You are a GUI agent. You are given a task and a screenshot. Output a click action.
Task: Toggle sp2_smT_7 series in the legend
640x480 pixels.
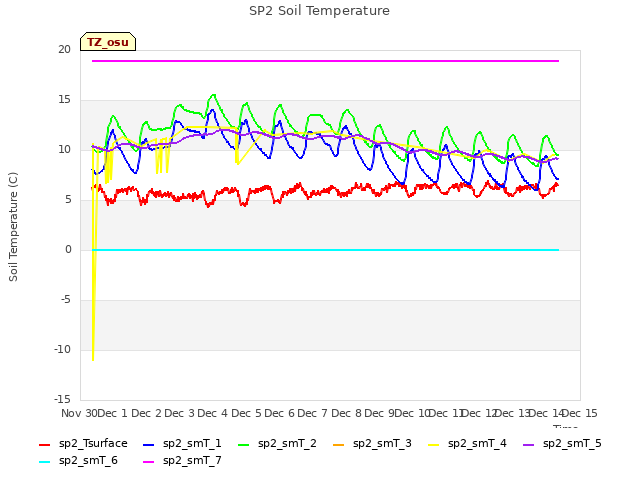[182, 461]
